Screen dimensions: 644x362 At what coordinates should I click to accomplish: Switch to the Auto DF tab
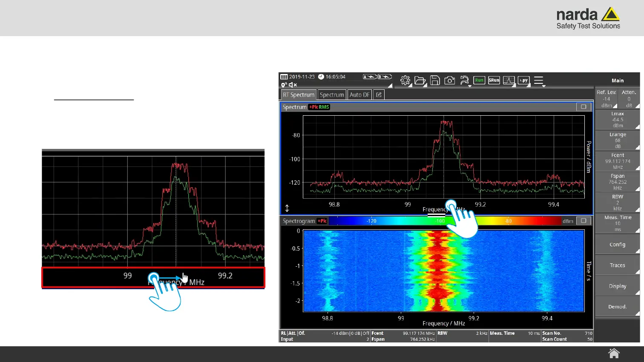[359, 95]
